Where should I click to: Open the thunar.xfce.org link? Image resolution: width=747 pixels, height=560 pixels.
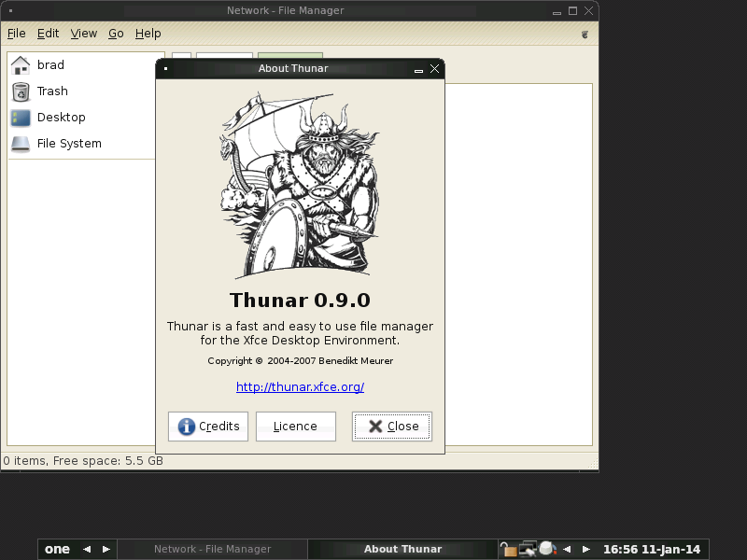(300, 386)
